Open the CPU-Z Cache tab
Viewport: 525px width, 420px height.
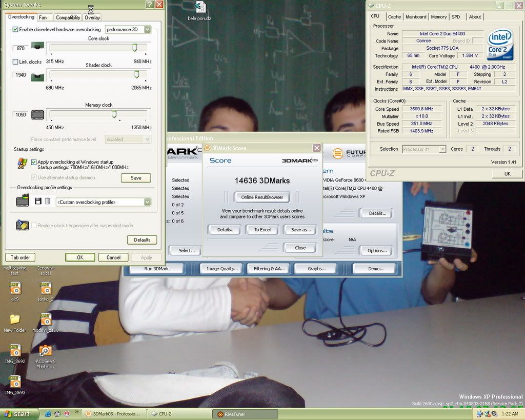[x=394, y=17]
